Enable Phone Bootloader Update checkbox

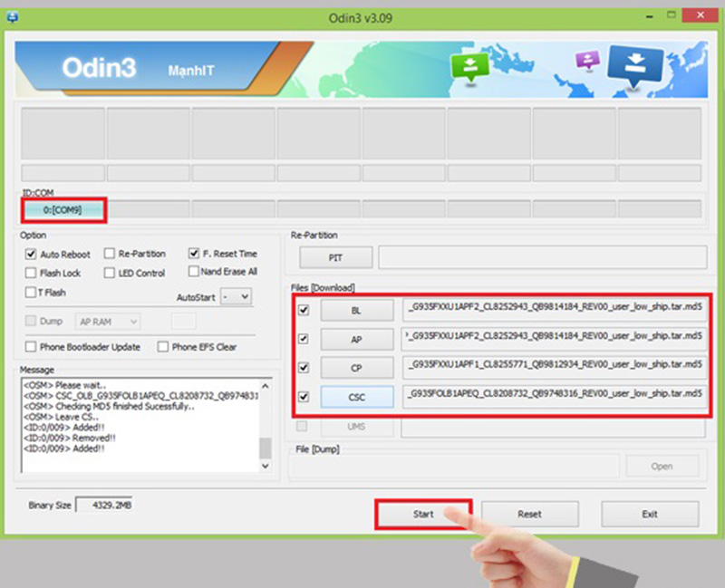click(x=31, y=347)
